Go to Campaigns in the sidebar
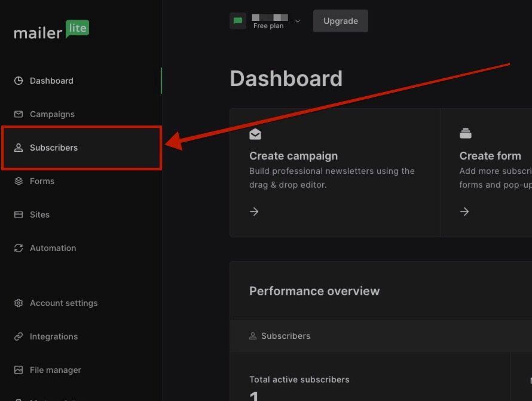 pyautogui.click(x=52, y=114)
